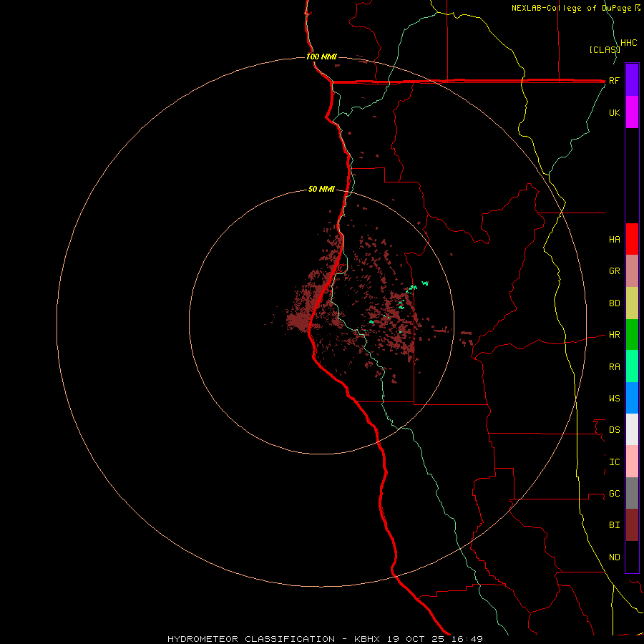Click the "ND" legend label
This screenshot has width=644, height=644.
coord(614,557)
